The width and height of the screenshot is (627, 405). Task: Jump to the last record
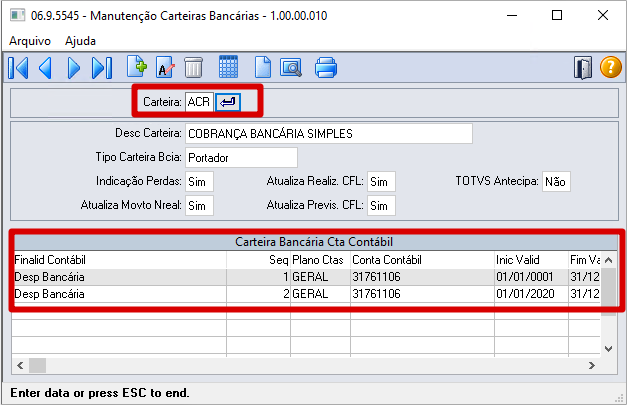click(x=102, y=68)
